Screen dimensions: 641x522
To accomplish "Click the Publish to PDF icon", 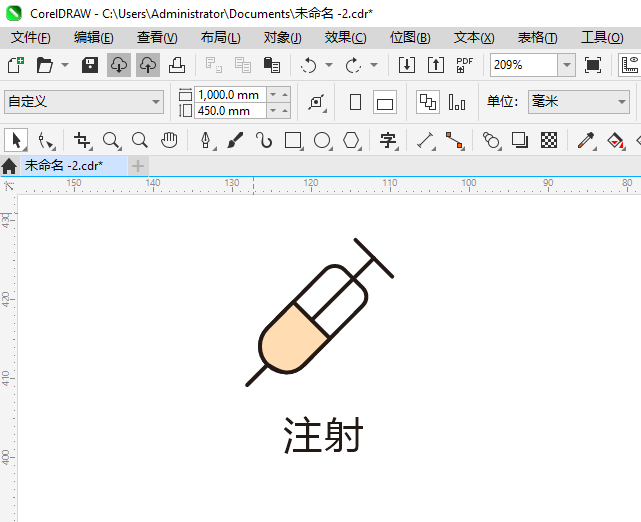I will pyautogui.click(x=465, y=65).
